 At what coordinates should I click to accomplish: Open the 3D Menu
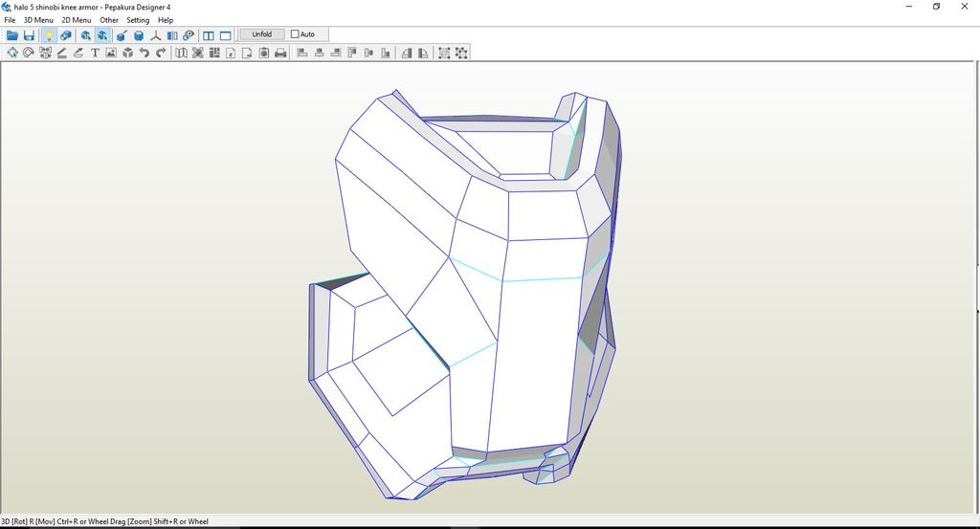coord(38,20)
